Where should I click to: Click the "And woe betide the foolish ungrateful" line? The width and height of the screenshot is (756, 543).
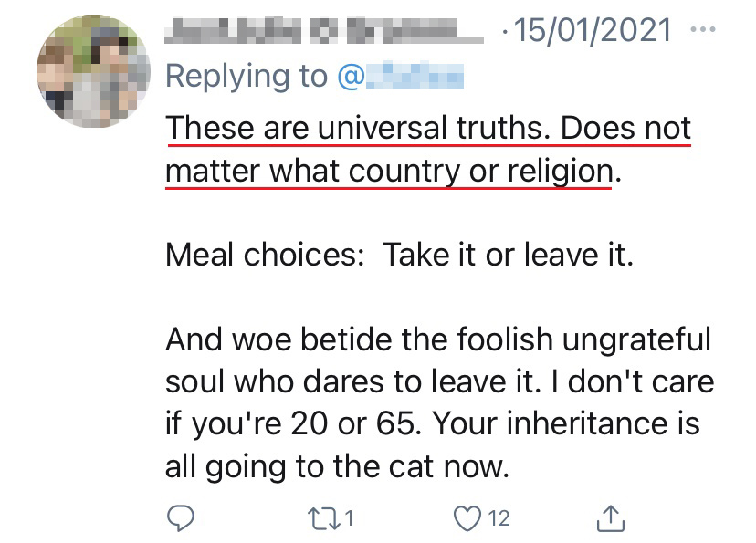coord(437,339)
